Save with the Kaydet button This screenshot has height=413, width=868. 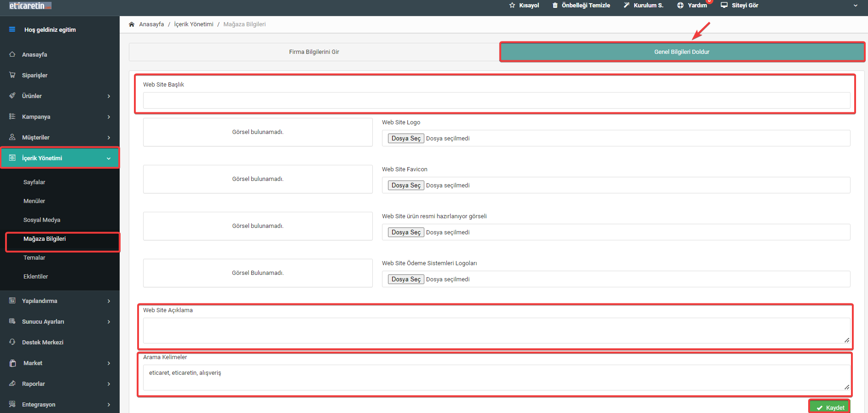click(830, 407)
